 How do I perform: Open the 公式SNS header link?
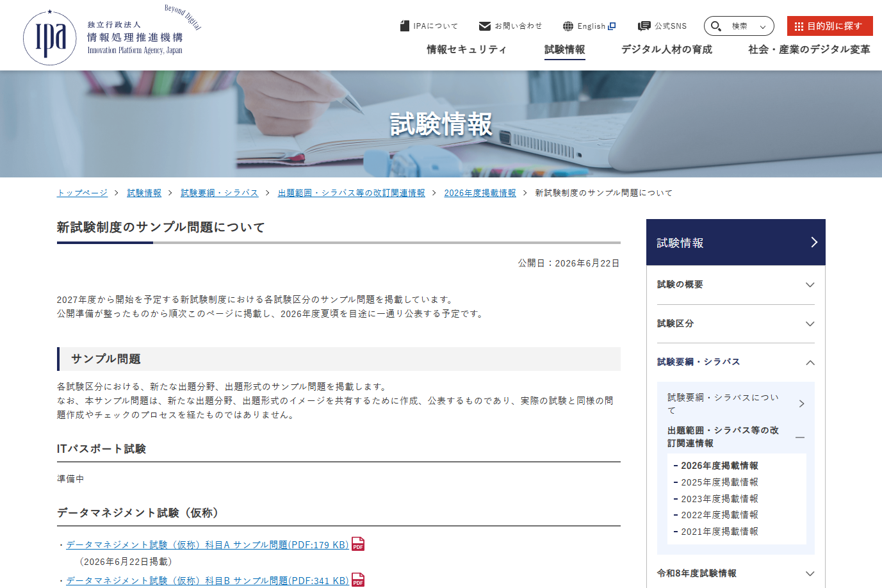coord(662,26)
